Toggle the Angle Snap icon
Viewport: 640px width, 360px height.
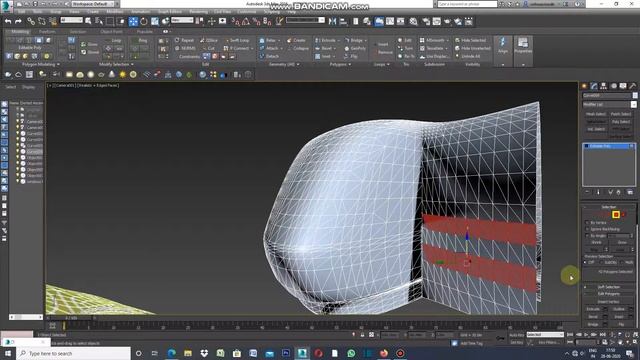pos(246,21)
